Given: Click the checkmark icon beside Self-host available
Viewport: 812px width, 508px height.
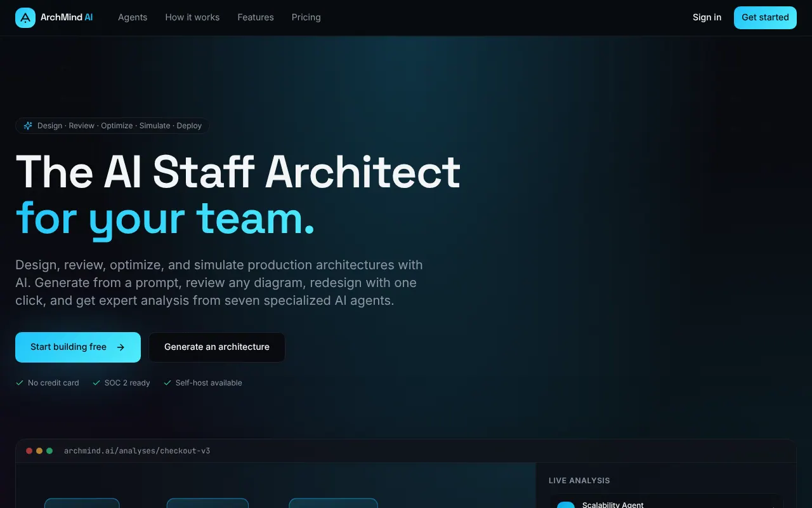Looking at the screenshot, I should point(167,383).
